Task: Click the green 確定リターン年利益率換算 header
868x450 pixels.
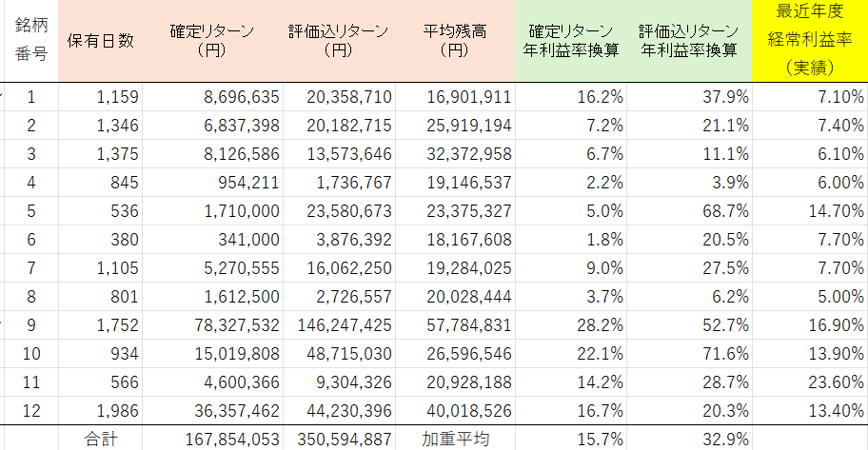Action: (x=570, y=40)
